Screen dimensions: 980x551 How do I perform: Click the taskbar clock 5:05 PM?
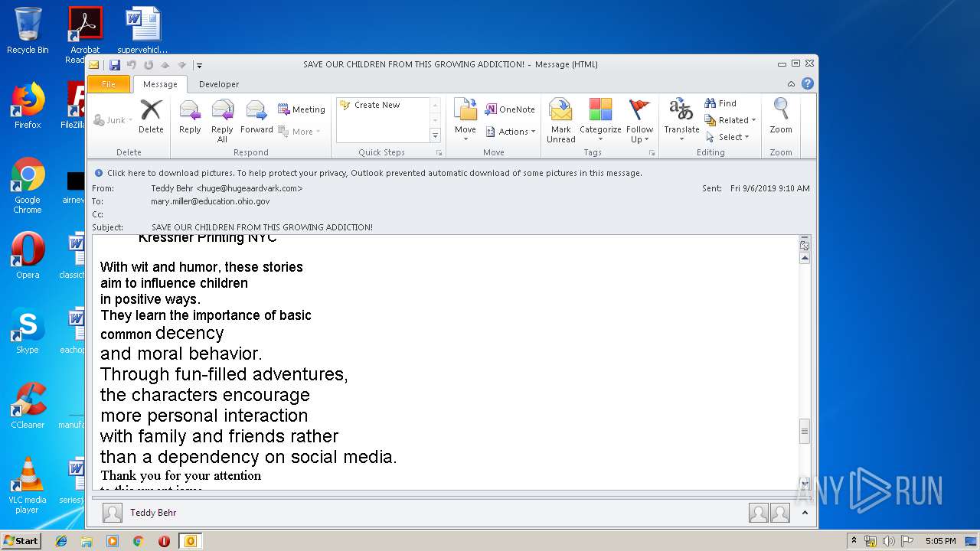pyautogui.click(x=940, y=541)
